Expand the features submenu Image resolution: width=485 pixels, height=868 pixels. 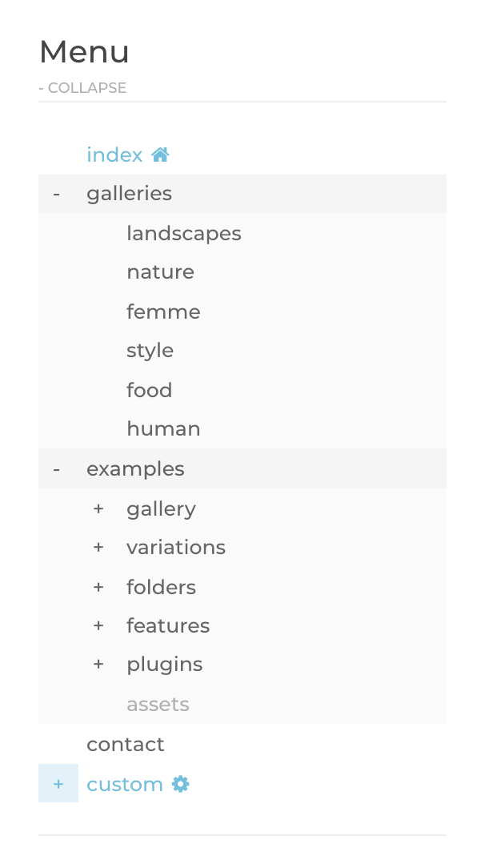coord(98,626)
